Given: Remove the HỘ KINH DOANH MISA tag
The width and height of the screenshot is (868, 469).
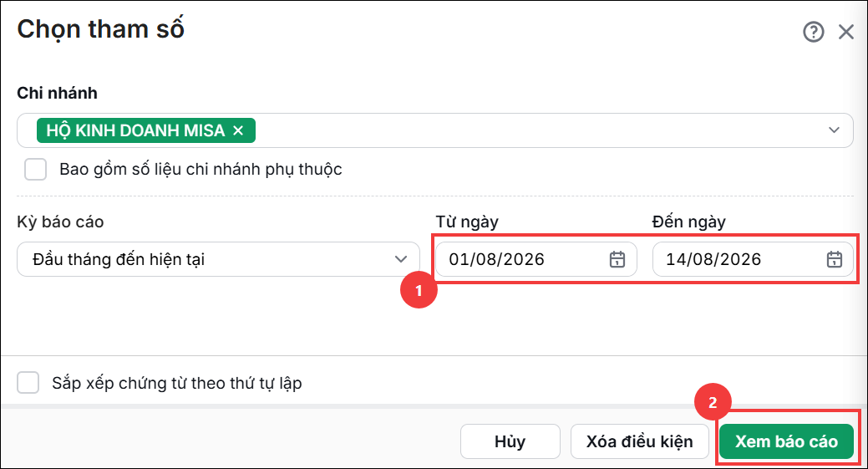Looking at the screenshot, I should click(x=238, y=130).
